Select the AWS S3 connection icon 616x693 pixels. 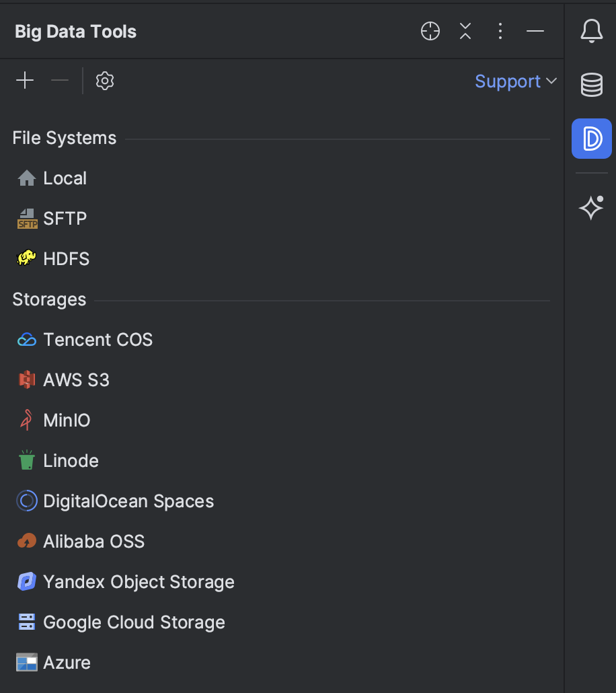point(26,379)
